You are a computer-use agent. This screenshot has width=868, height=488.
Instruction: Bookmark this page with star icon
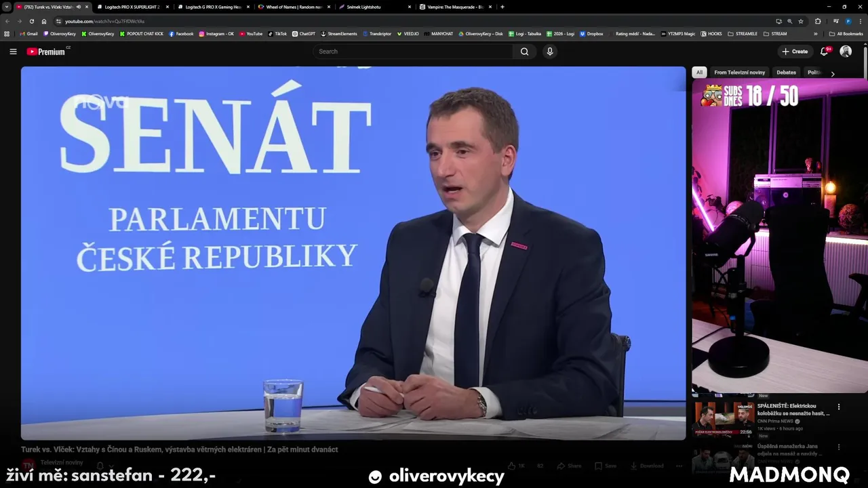point(801,21)
